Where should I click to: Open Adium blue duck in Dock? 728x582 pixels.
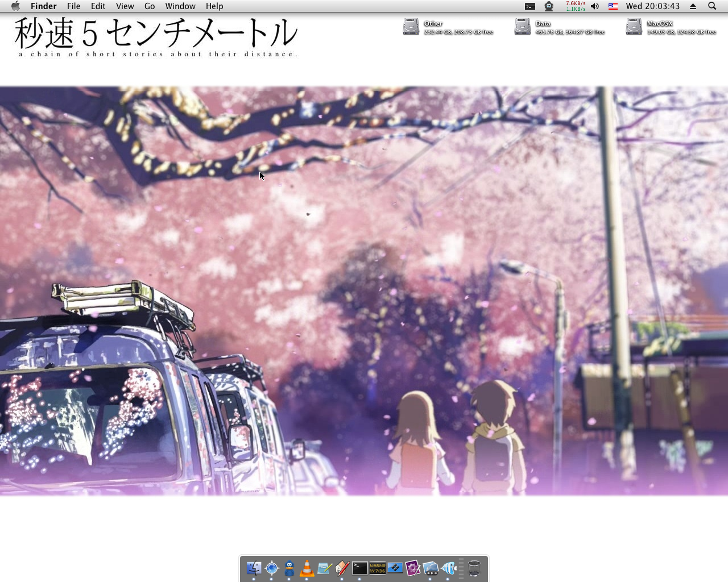click(x=289, y=568)
